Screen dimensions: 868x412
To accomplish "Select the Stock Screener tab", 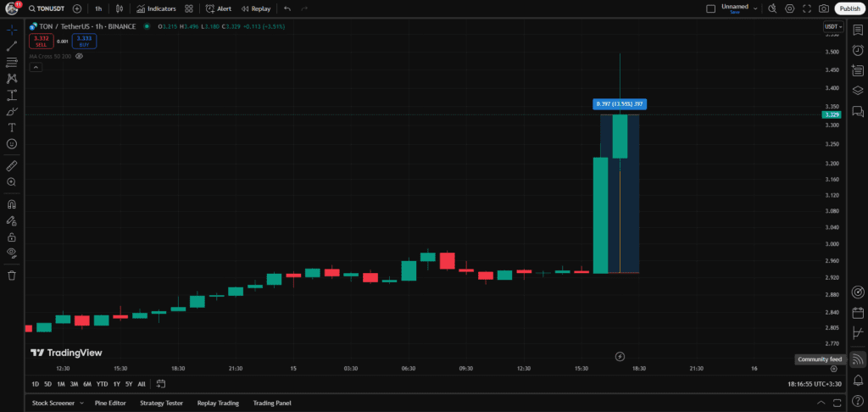I will [53, 404].
